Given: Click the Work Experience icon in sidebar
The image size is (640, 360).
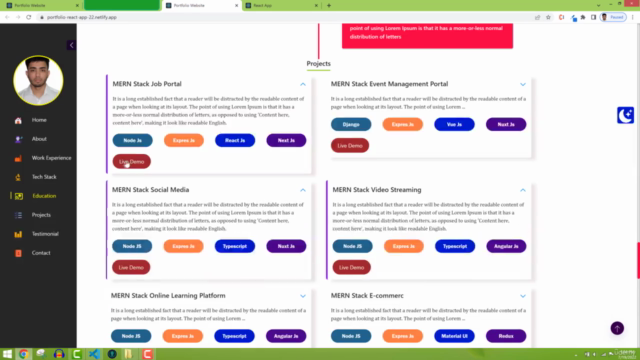Looking at the screenshot, I should [x=18, y=158].
